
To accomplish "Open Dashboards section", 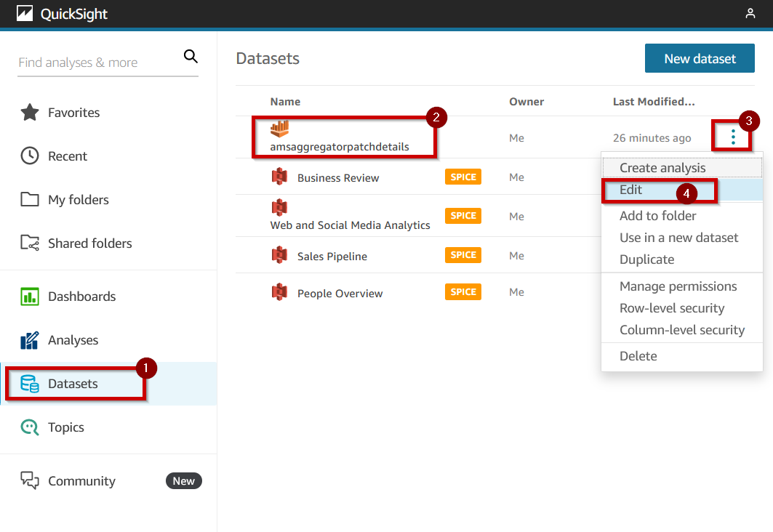I will [x=82, y=297].
